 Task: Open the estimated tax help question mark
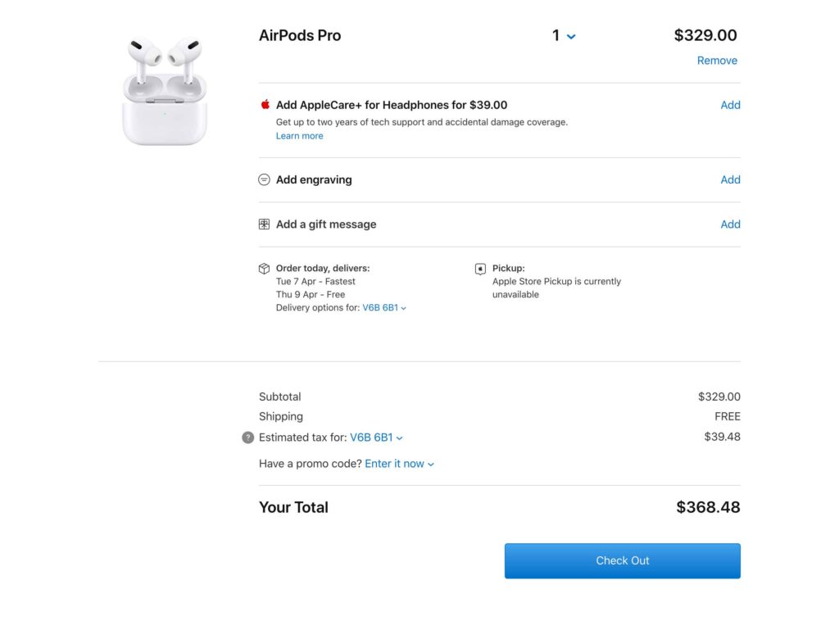248,438
